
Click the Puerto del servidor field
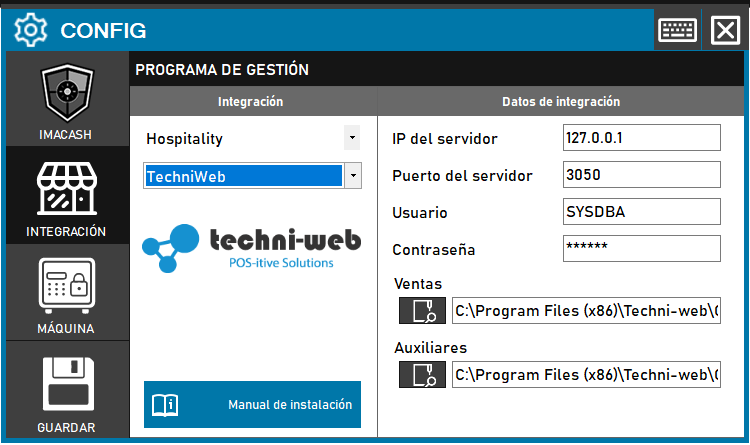(x=642, y=175)
